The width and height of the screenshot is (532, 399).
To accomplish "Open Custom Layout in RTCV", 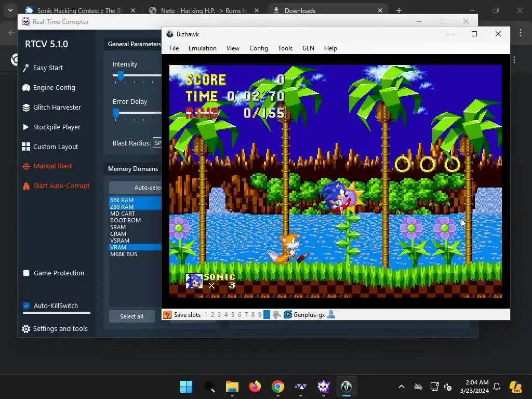I will coord(50,147).
